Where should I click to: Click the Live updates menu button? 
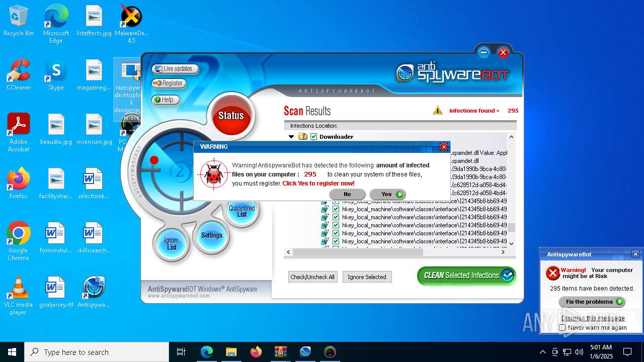click(x=175, y=69)
